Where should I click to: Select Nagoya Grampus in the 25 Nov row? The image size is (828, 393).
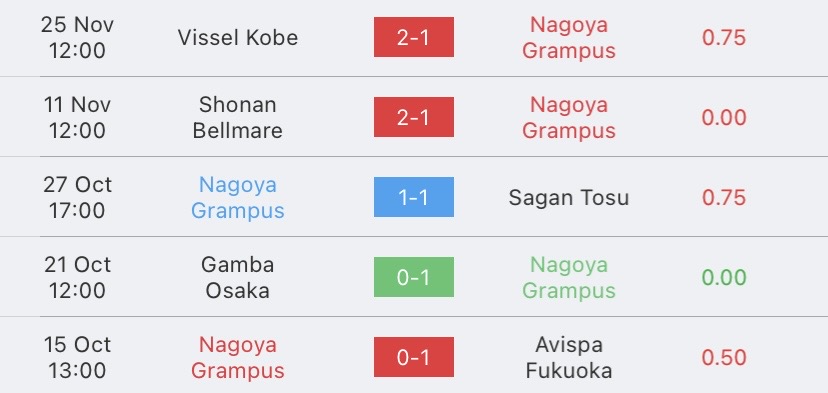(569, 38)
